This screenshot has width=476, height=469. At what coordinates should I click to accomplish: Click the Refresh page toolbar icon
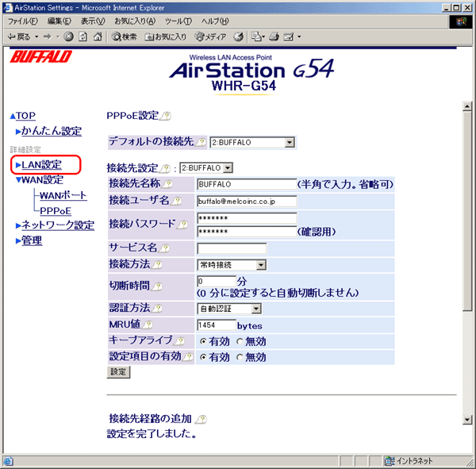[x=83, y=37]
